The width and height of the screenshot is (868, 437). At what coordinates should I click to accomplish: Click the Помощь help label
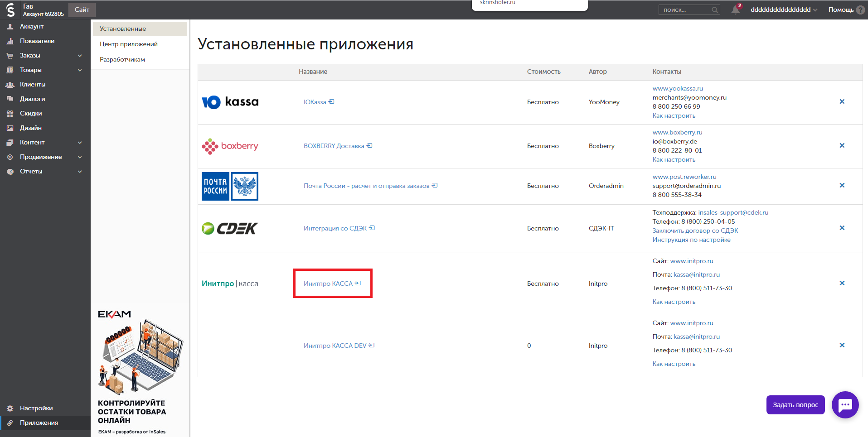pyautogui.click(x=841, y=10)
